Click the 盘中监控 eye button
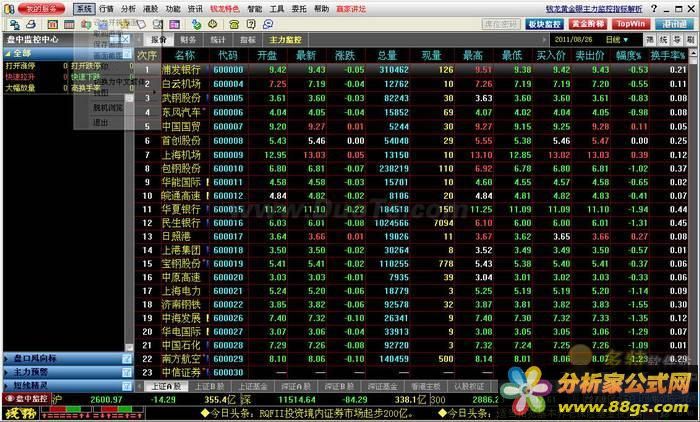The image size is (700, 422). [x=27, y=399]
